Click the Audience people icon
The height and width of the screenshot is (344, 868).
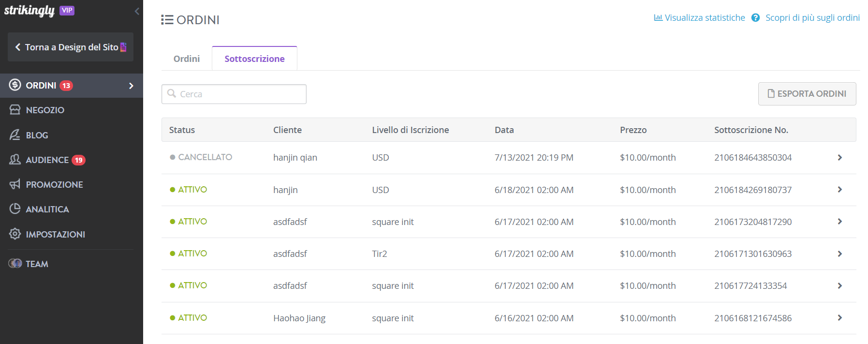pos(15,159)
